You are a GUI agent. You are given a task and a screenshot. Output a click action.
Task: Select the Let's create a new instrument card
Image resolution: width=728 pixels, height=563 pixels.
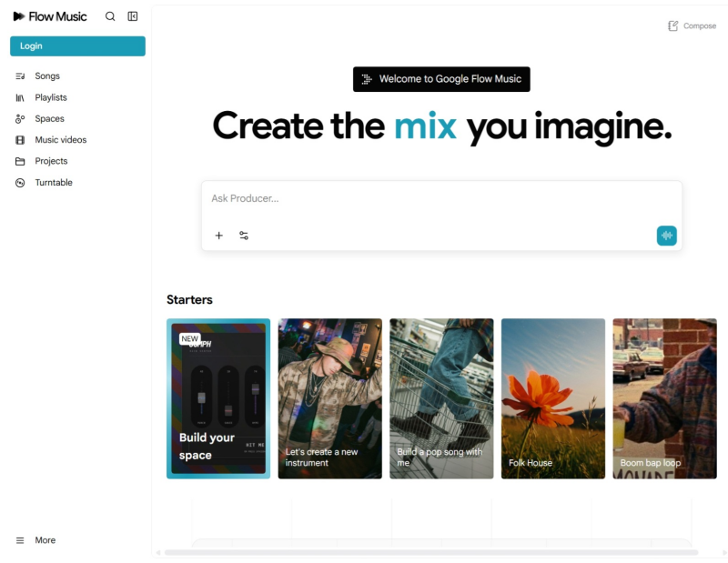(330, 398)
